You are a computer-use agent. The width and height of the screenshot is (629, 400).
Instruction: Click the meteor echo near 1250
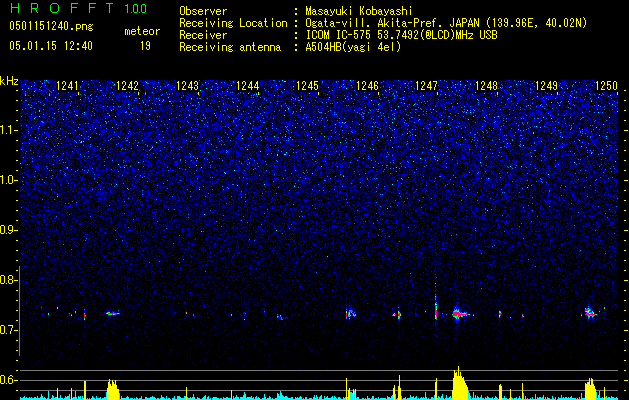(590, 313)
